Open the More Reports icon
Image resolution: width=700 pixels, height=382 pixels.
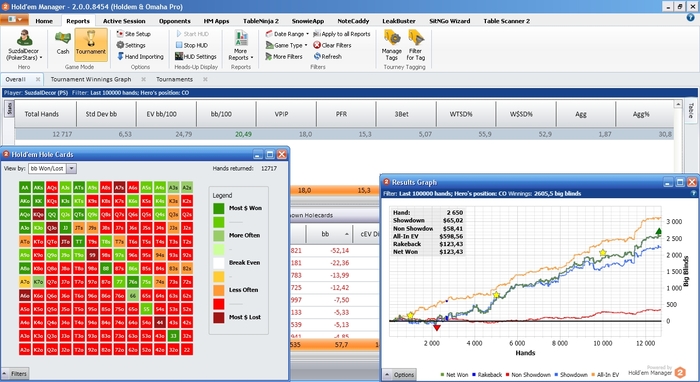click(x=241, y=45)
